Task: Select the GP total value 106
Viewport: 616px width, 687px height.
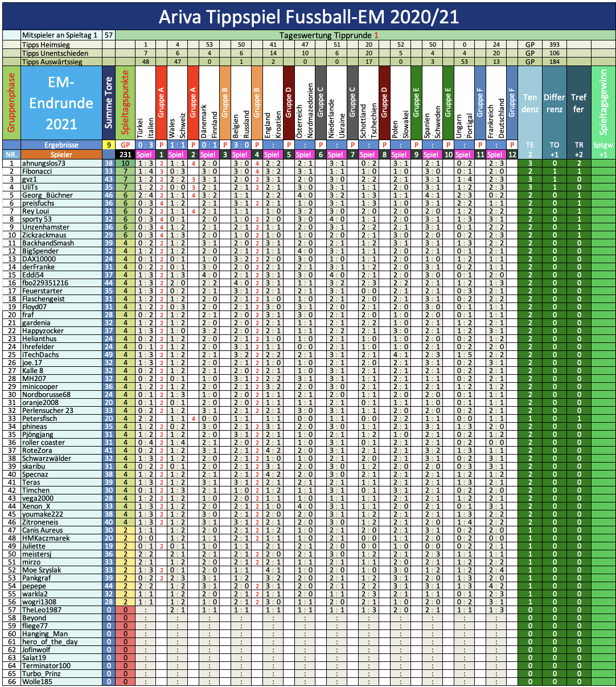Action: pyautogui.click(x=555, y=53)
